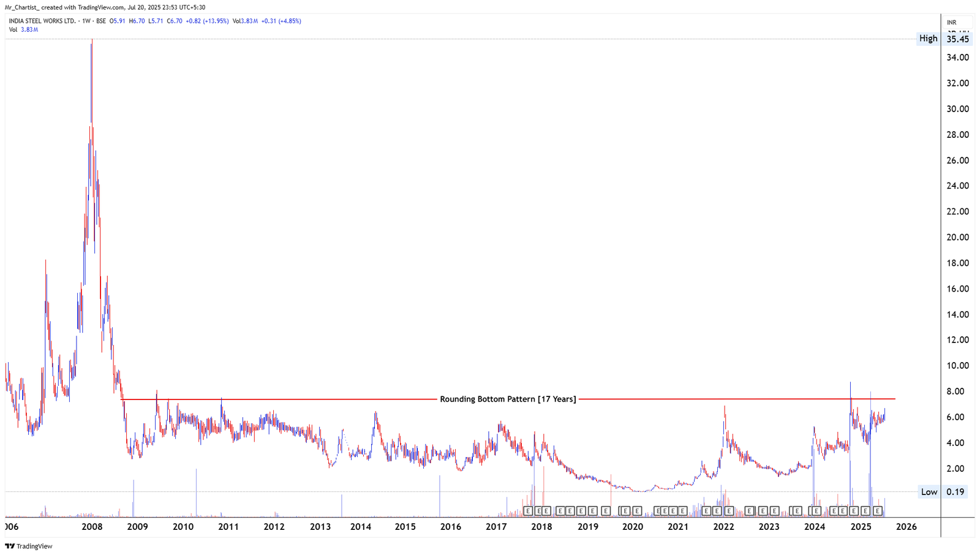The width and height of the screenshot is (980, 555).
Task: Click the 2020 label on the time axis
Action: click(633, 526)
